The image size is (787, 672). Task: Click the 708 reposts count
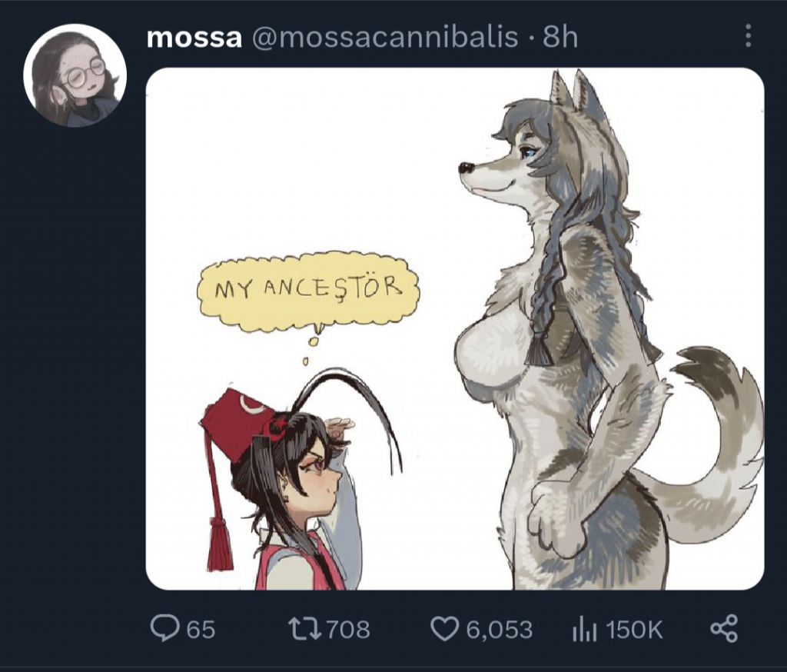[348, 629]
